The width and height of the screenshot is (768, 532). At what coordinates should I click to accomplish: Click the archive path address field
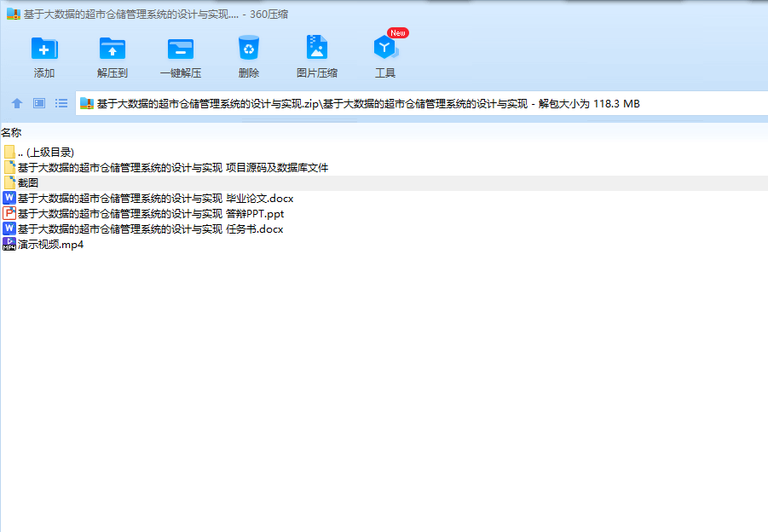pyautogui.click(x=422, y=103)
